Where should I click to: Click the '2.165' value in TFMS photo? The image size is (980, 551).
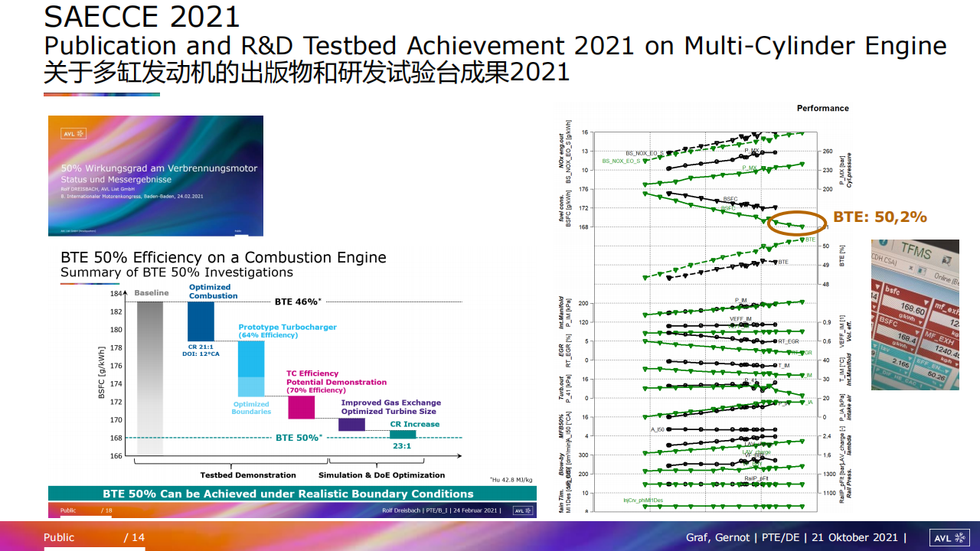(x=900, y=363)
